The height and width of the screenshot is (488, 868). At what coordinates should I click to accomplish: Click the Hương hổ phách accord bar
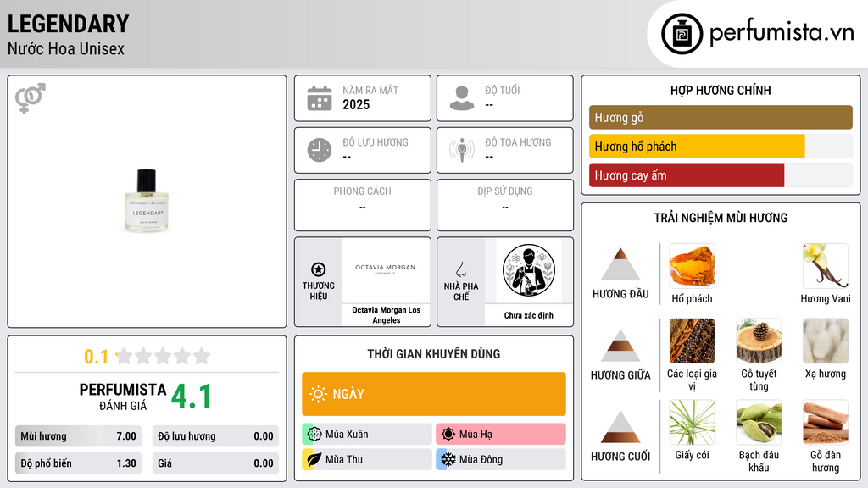(x=721, y=146)
